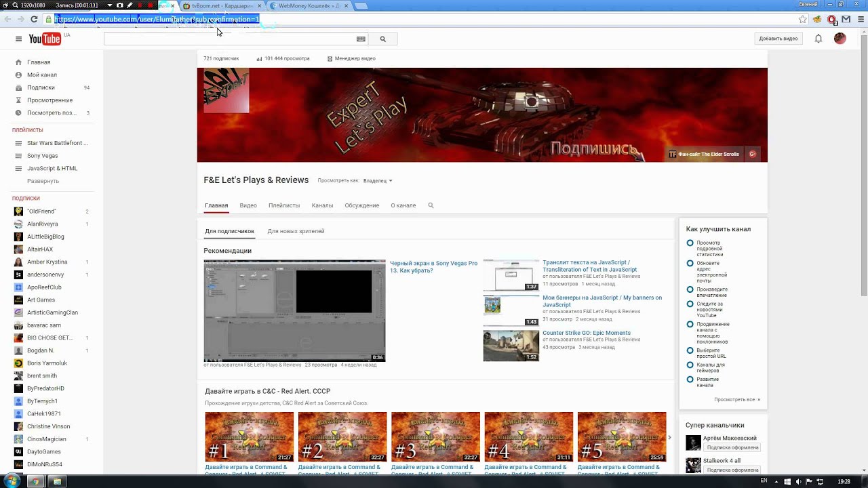
Task: Click the 'Добавить видео' upload button
Action: (x=778, y=39)
